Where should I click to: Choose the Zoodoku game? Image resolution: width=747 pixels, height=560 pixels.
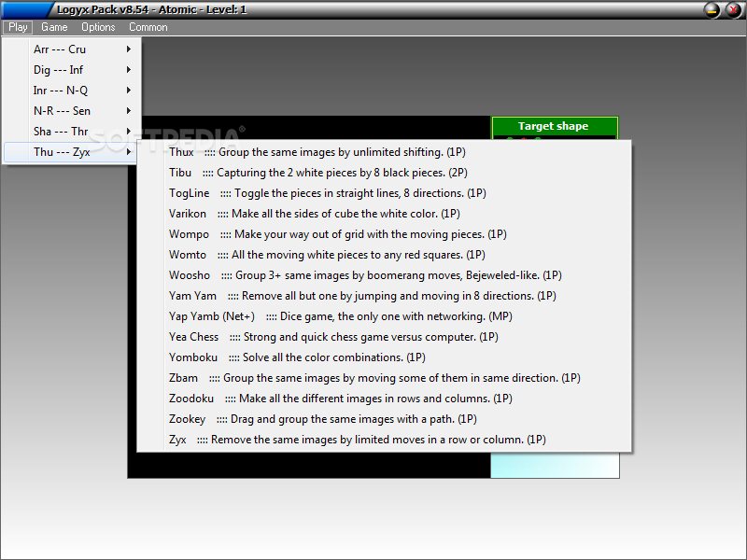click(x=384, y=399)
